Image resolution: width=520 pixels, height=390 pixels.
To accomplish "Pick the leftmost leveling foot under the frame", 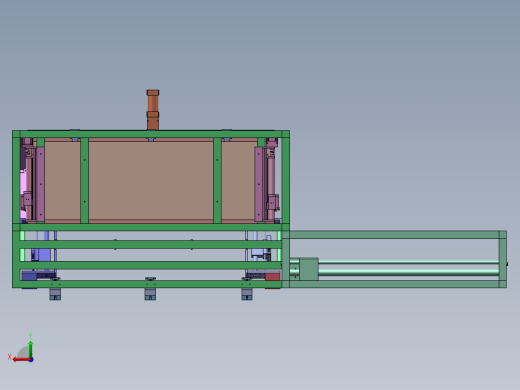I will (55, 294).
